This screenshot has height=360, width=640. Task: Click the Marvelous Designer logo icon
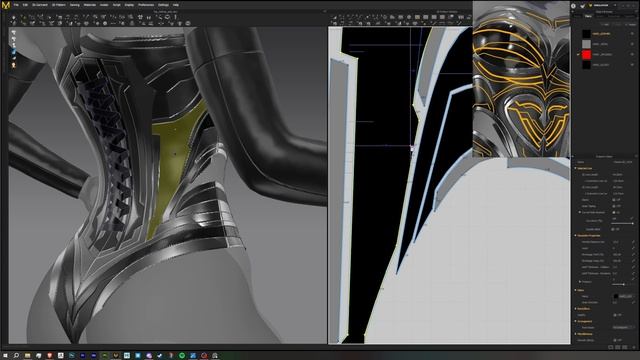tap(5, 5)
